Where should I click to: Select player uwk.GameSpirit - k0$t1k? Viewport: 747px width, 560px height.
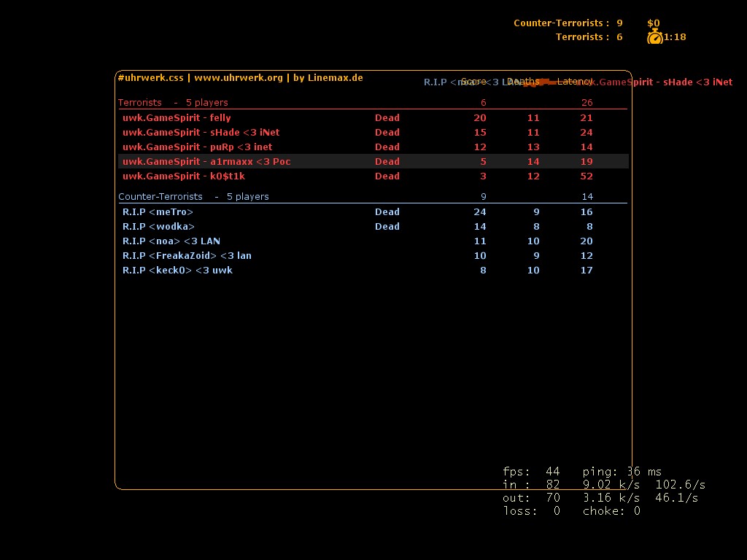(184, 176)
